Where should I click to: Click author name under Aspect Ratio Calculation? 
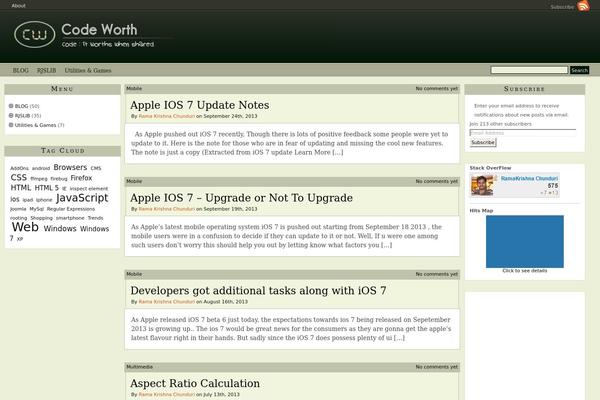click(166, 394)
